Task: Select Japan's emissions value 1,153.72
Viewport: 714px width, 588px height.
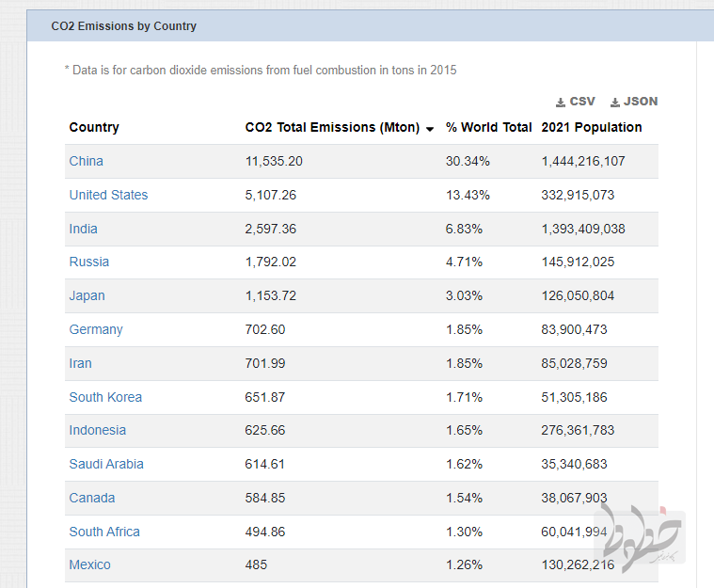Action: [271, 296]
